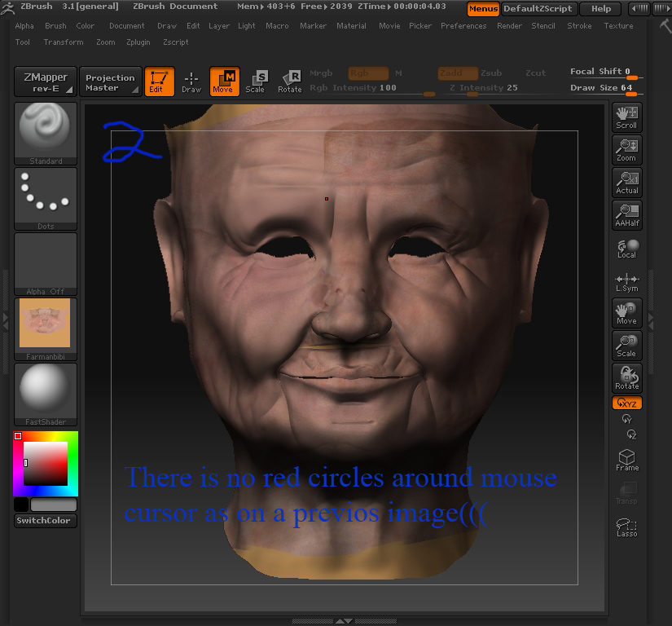Enable AAHalf antialiased view

[x=626, y=214]
